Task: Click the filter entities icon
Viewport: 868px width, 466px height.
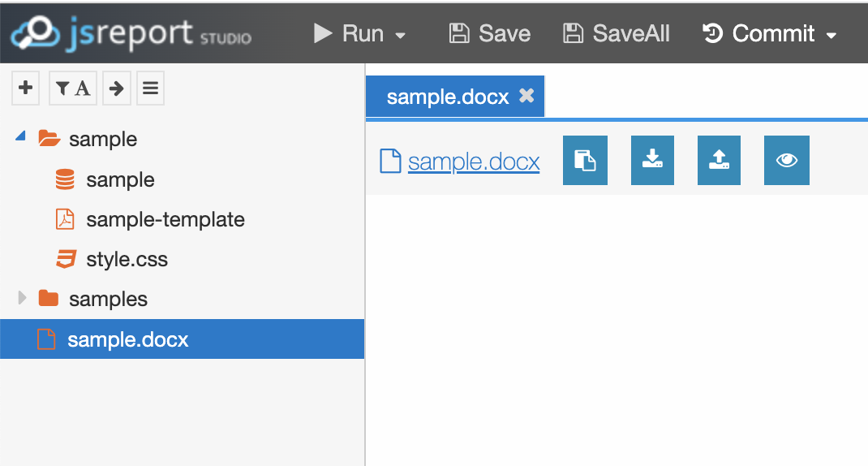Action: tap(73, 88)
